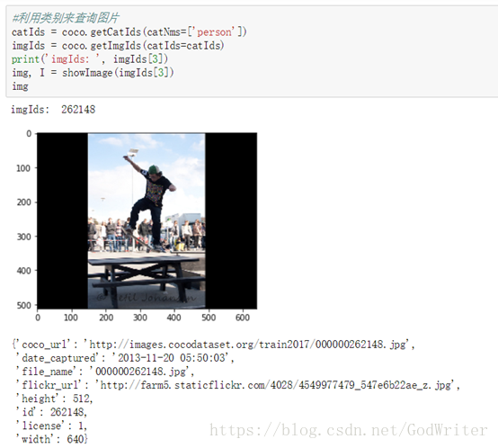Click the Chinese comment line in code cell
Image resolution: width=498 pixels, height=448 pixels.
[x=65, y=18]
